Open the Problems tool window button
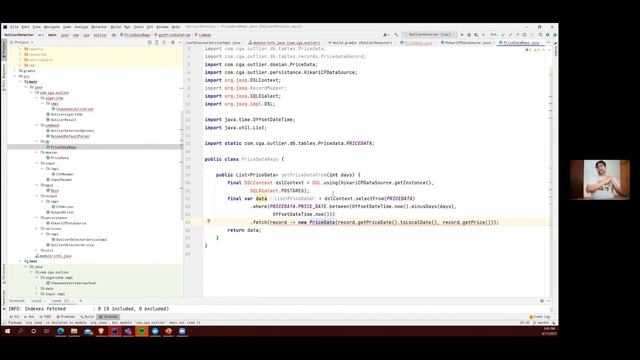The image size is (640, 360). 66,317
